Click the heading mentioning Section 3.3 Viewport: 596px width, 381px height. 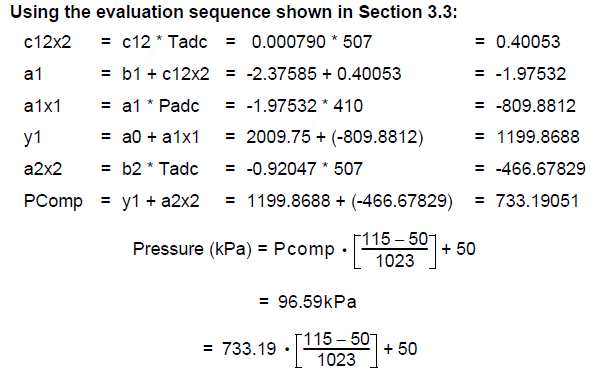pyautogui.click(x=233, y=12)
